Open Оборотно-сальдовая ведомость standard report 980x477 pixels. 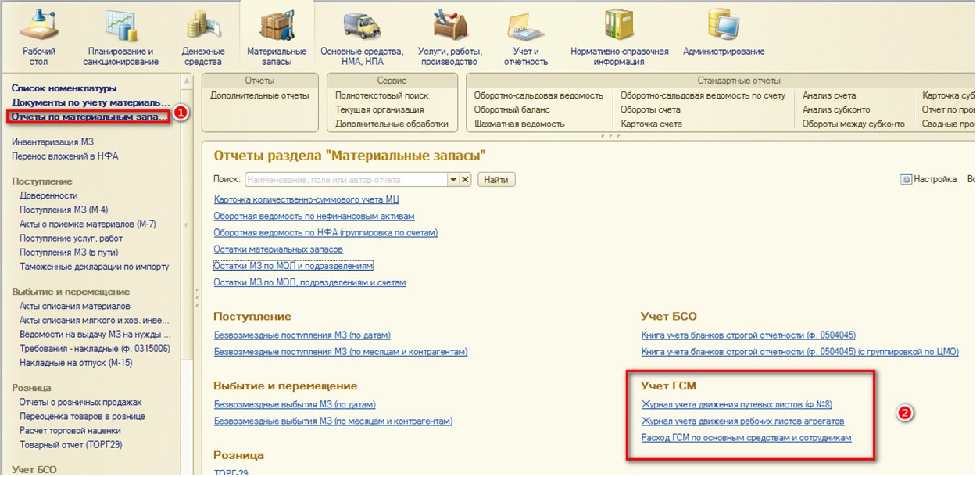(x=538, y=95)
